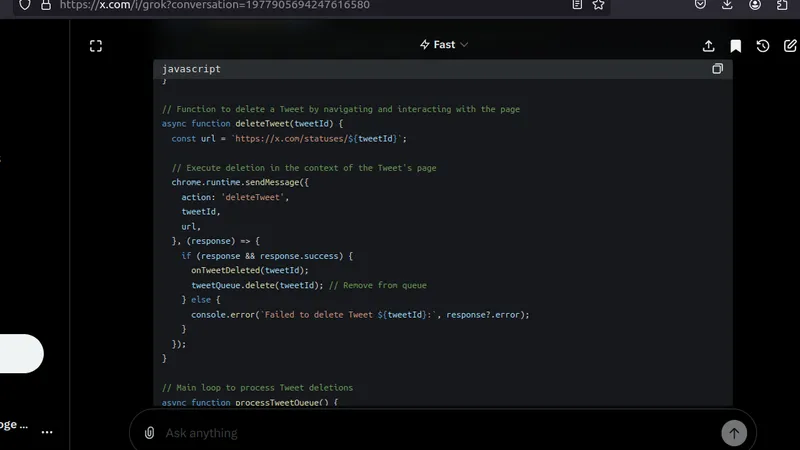
Task: Open the Fast model selector dropdown
Action: click(x=444, y=45)
